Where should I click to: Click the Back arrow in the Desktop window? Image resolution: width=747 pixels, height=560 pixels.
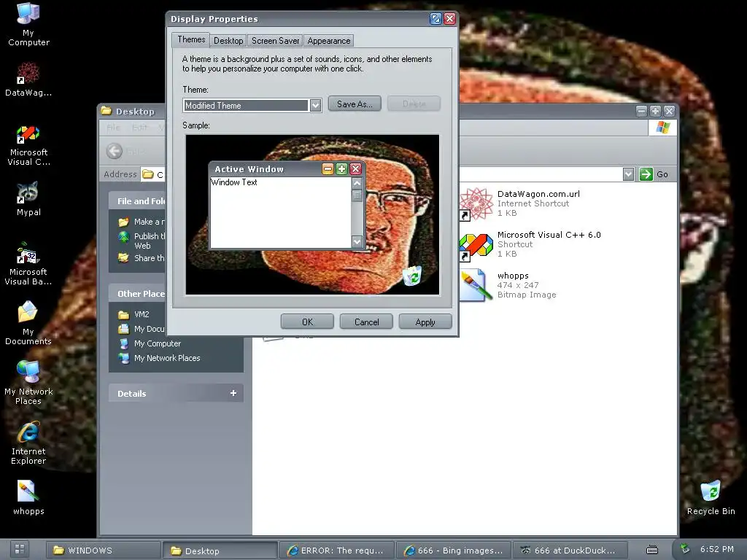coord(115,152)
